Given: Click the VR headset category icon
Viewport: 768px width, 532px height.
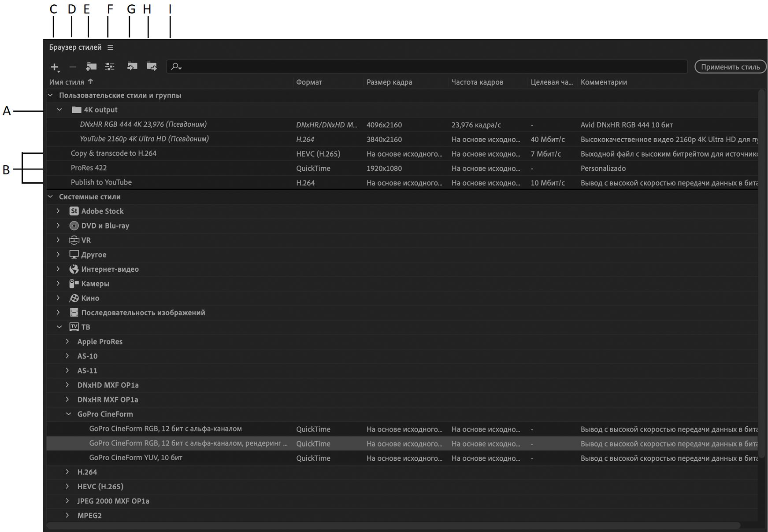Looking at the screenshot, I should (74, 240).
